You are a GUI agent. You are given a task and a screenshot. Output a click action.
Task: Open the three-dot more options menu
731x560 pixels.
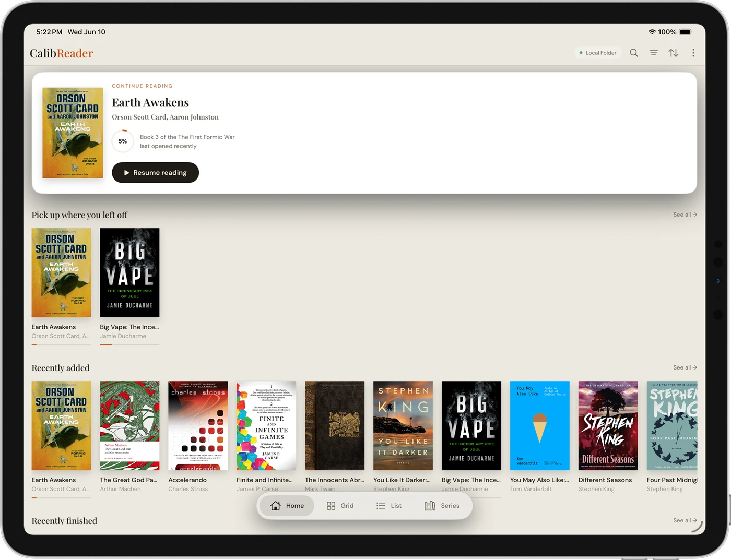(x=693, y=53)
